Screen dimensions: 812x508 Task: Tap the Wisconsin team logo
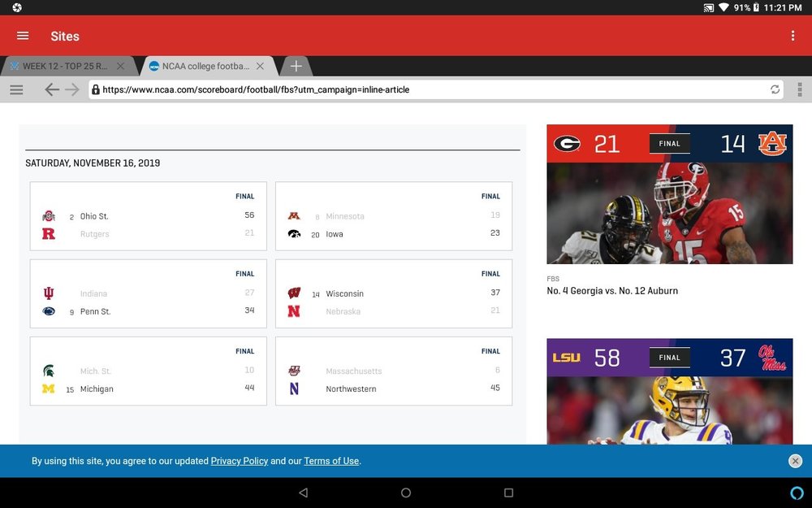[294, 293]
